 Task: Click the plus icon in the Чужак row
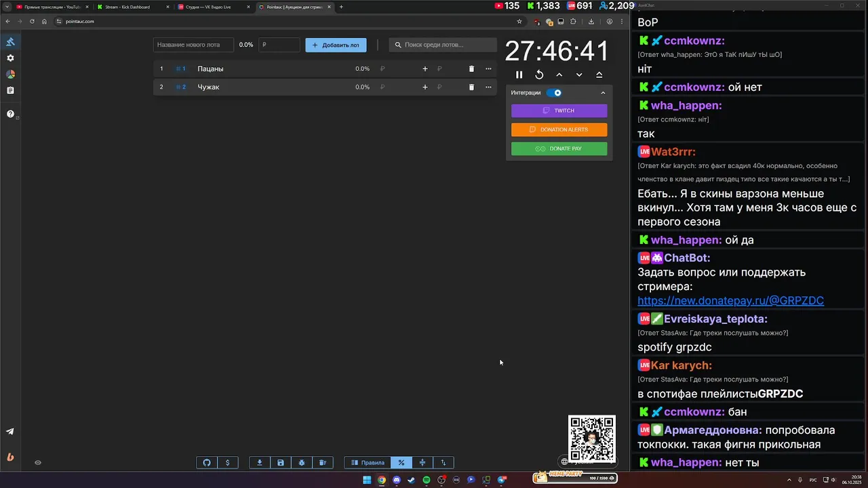[x=425, y=87]
